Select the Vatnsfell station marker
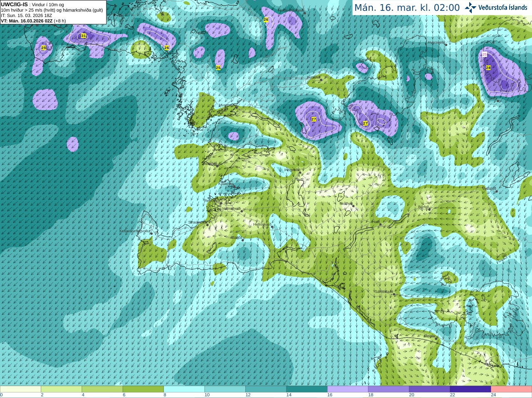532x398 pixels. pyautogui.click(x=495, y=191)
